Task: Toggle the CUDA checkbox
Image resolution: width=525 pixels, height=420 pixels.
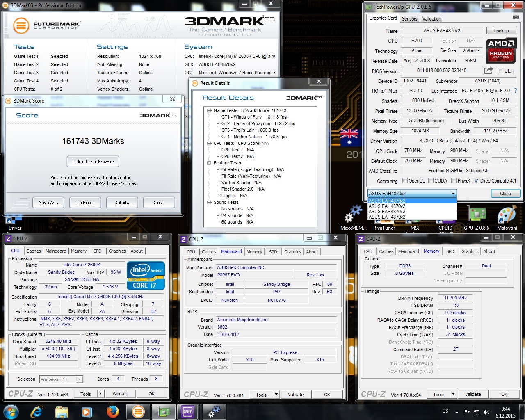Action: pyautogui.click(x=431, y=181)
